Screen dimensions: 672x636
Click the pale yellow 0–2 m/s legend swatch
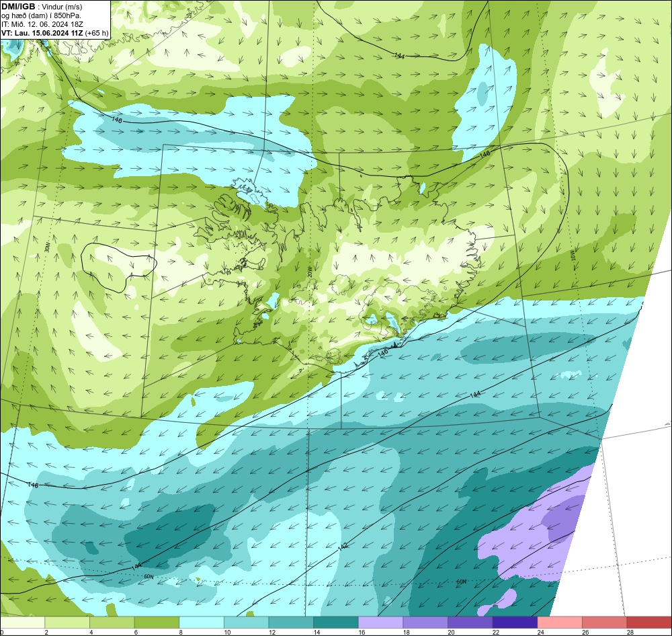click(22, 623)
